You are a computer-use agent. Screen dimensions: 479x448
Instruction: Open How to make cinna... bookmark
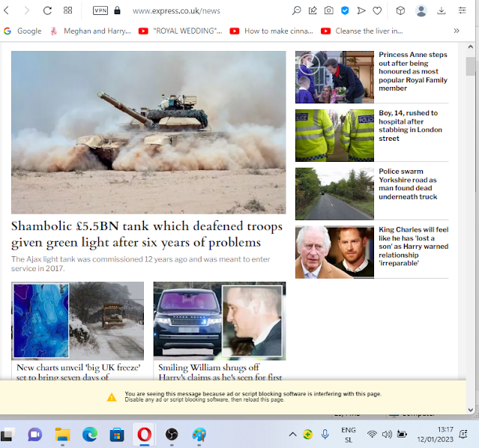pos(271,31)
